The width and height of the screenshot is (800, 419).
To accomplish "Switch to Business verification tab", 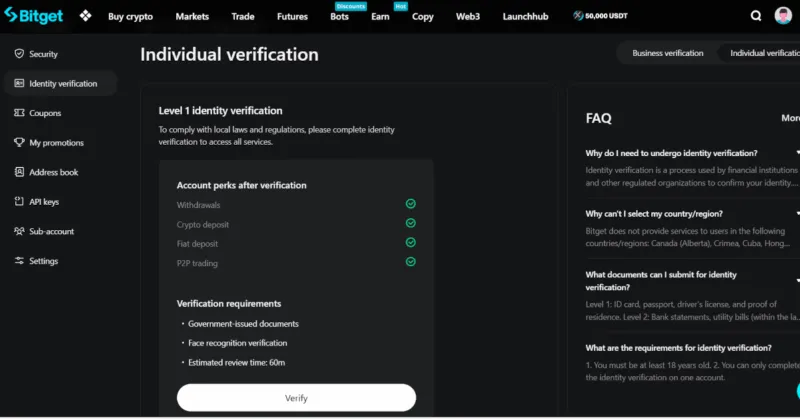I will (667, 53).
